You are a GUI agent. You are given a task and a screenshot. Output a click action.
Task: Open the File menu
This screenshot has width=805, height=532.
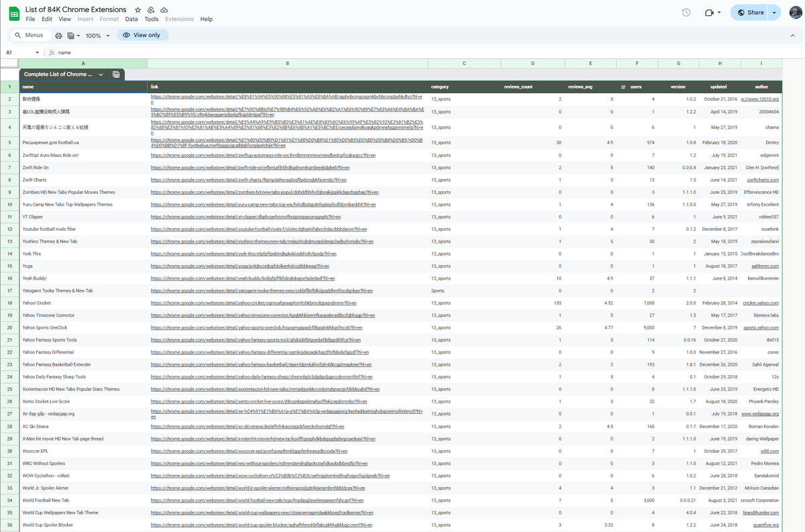(30, 19)
